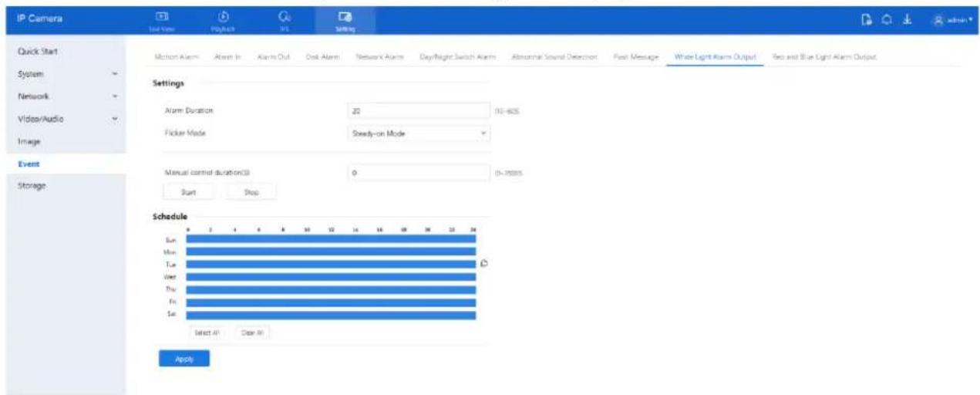Image resolution: width=980 pixels, height=395 pixels.
Task: Switch to the Disk Alarm tab
Action: [x=324, y=58]
